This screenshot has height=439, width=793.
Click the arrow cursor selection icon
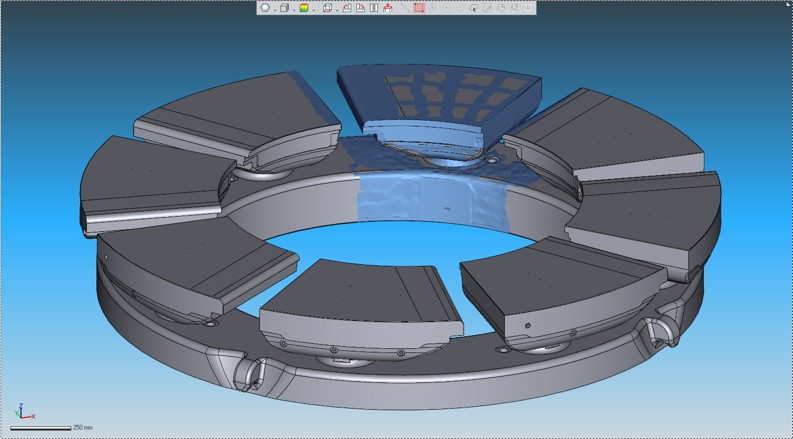474,8
